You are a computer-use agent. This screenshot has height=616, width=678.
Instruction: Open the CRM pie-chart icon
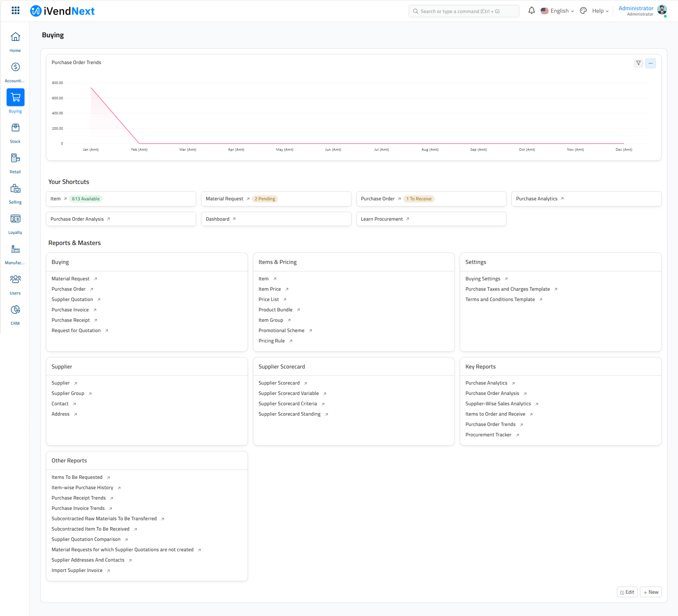[15, 310]
